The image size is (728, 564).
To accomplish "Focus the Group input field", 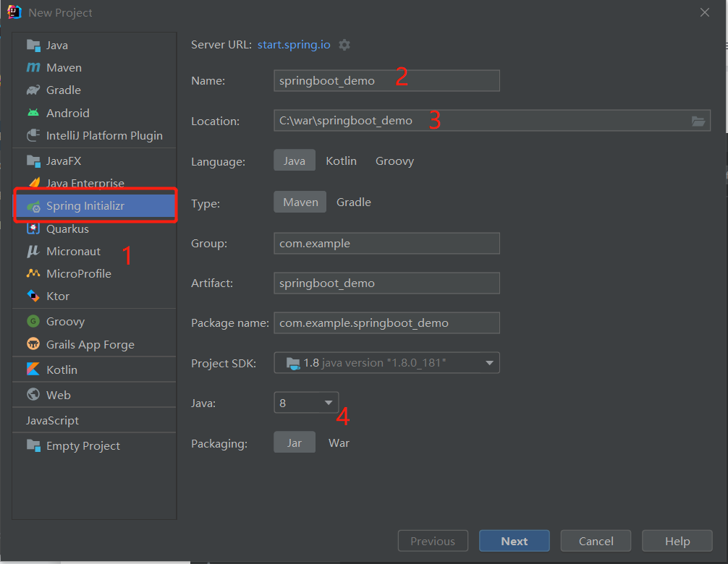I will (386, 243).
